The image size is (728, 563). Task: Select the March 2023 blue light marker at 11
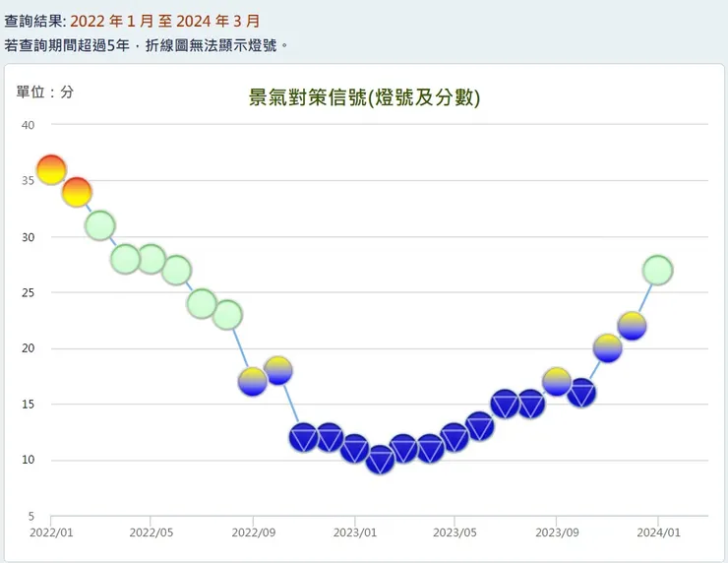coord(403,449)
